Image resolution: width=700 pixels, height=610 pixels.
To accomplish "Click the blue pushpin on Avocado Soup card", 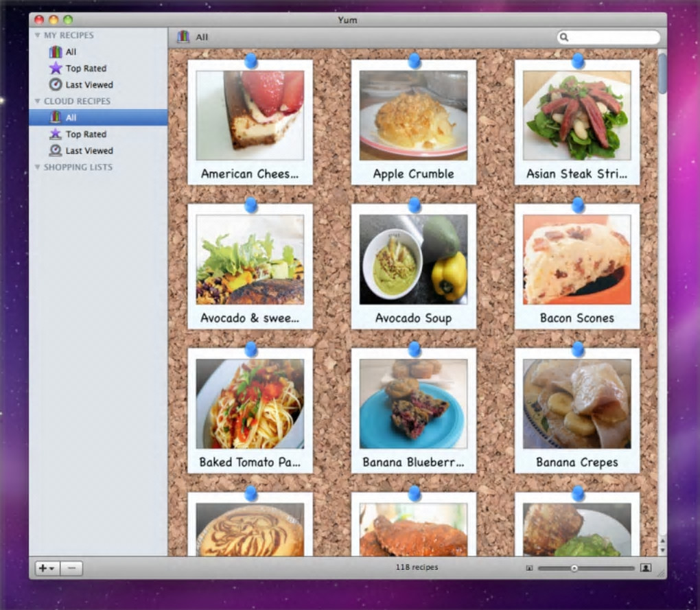I will [x=415, y=205].
